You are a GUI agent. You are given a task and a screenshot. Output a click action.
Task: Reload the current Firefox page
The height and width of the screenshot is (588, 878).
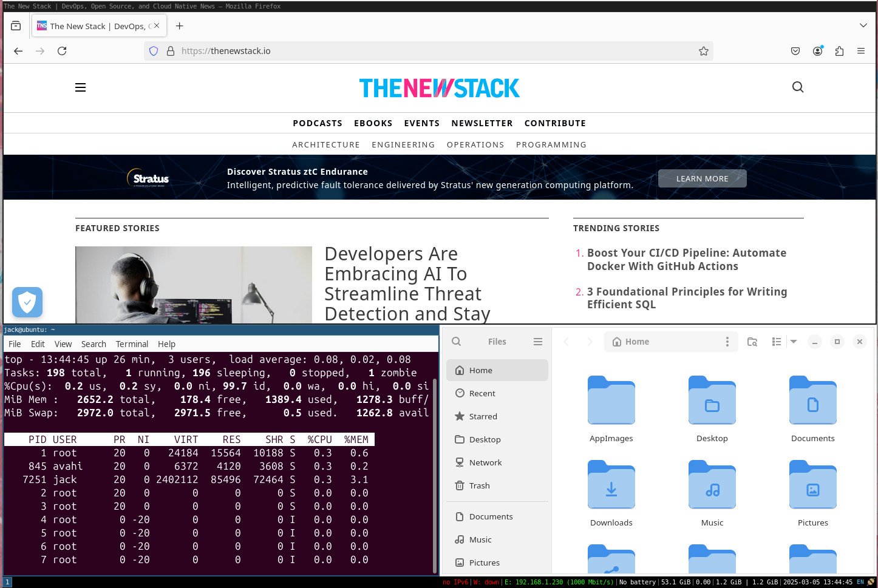[62, 51]
